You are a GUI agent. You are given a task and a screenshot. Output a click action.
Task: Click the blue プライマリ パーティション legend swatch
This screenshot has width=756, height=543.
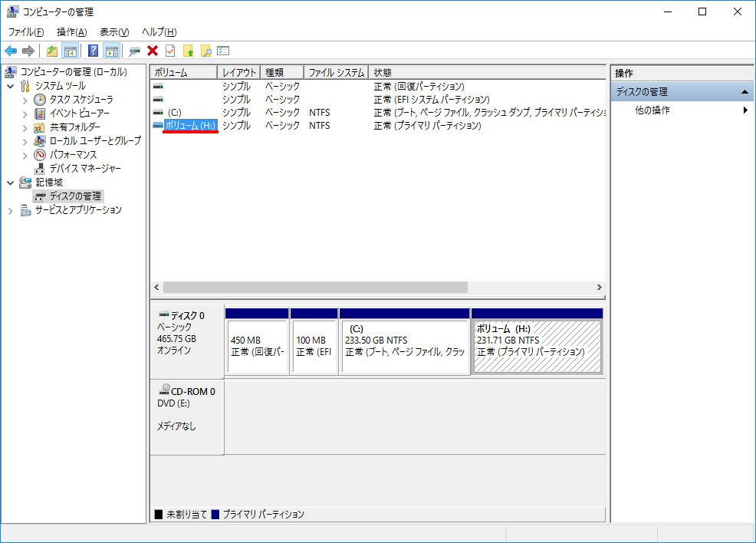215,515
